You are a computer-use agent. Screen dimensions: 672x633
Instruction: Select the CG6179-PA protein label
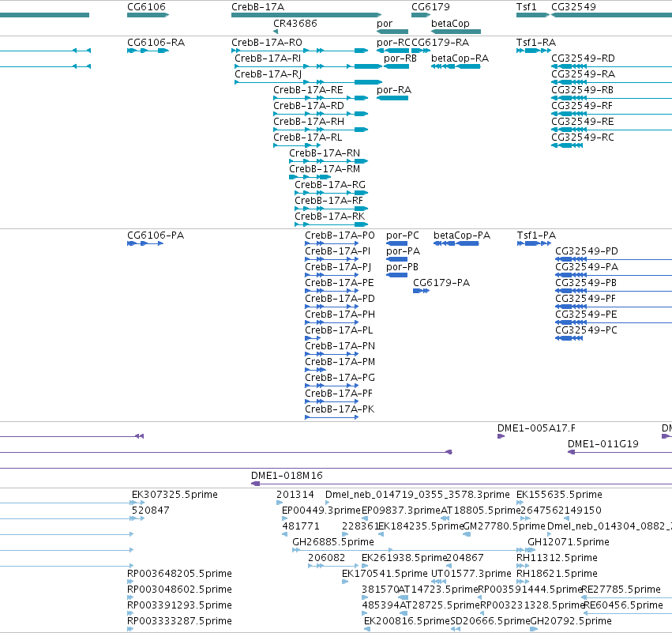441,283
